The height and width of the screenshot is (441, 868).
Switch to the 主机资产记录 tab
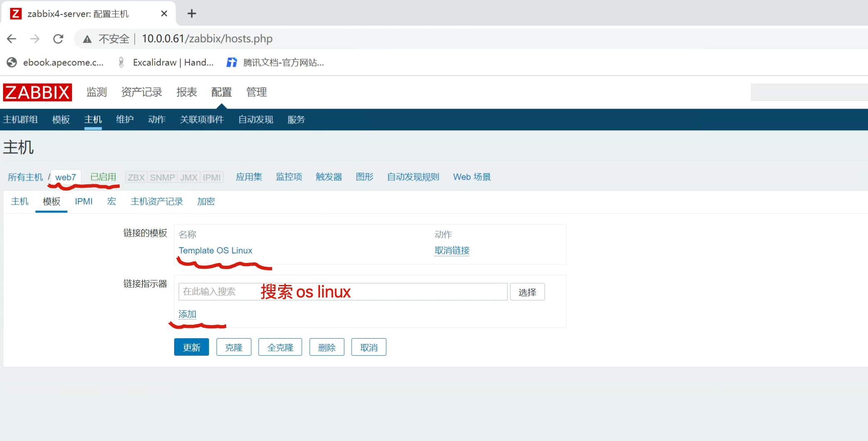[x=157, y=201]
